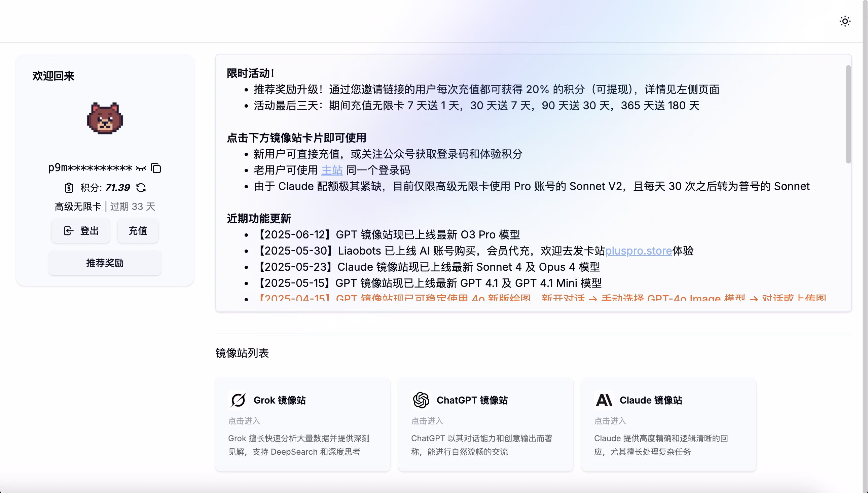
Task: Click the 限时活动! heading
Action: 250,73
